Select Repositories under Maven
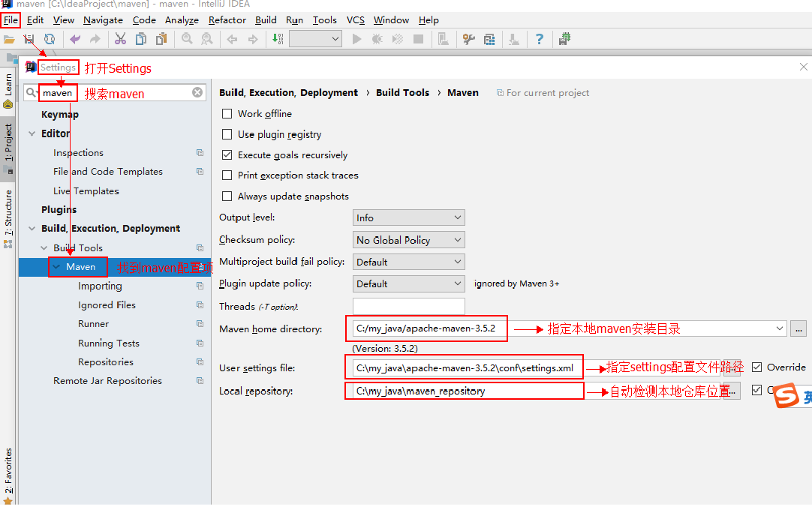This screenshot has height=507, width=812. [x=106, y=362]
